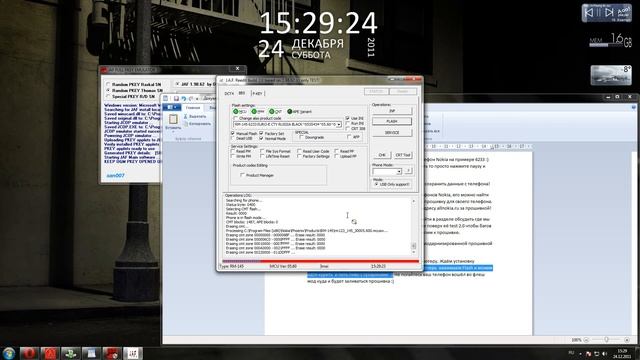Click zoom in plus in WordPad status bar
The image size is (640, 360).
point(627,340)
